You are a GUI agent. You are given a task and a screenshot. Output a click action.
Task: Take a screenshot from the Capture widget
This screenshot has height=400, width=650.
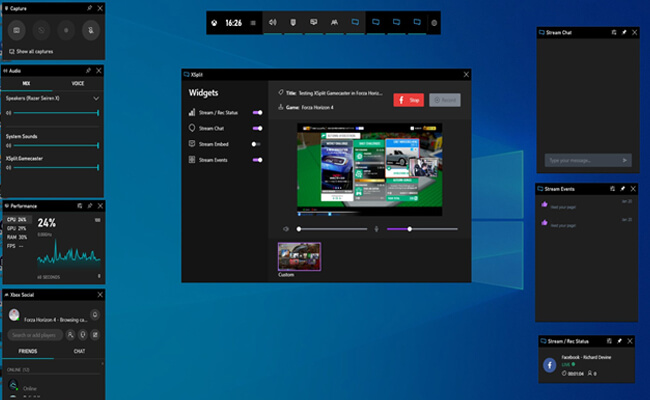coord(17,30)
